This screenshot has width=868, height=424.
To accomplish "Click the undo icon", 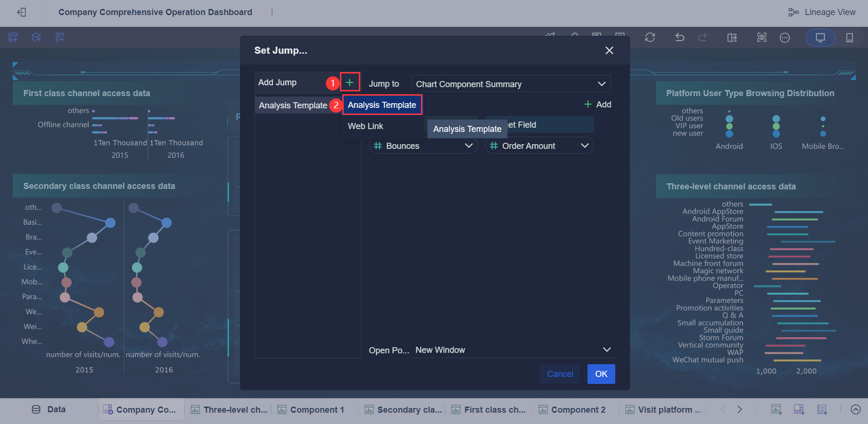I will (679, 37).
